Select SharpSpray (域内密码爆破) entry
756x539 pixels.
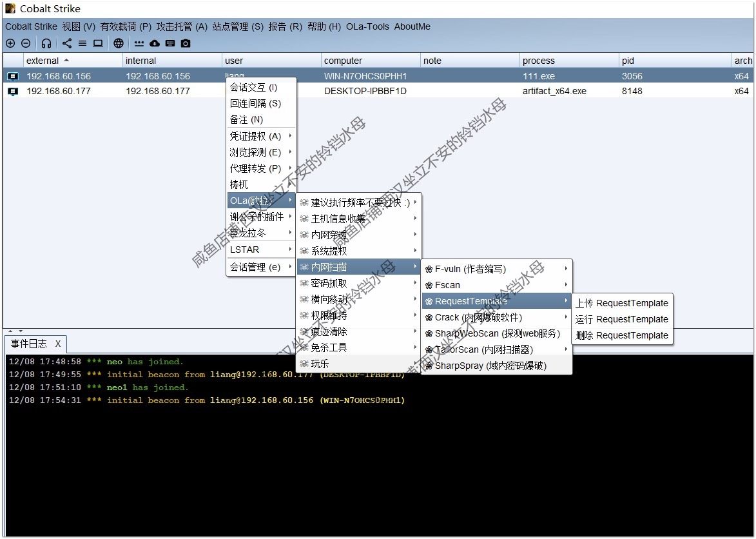[490, 366]
